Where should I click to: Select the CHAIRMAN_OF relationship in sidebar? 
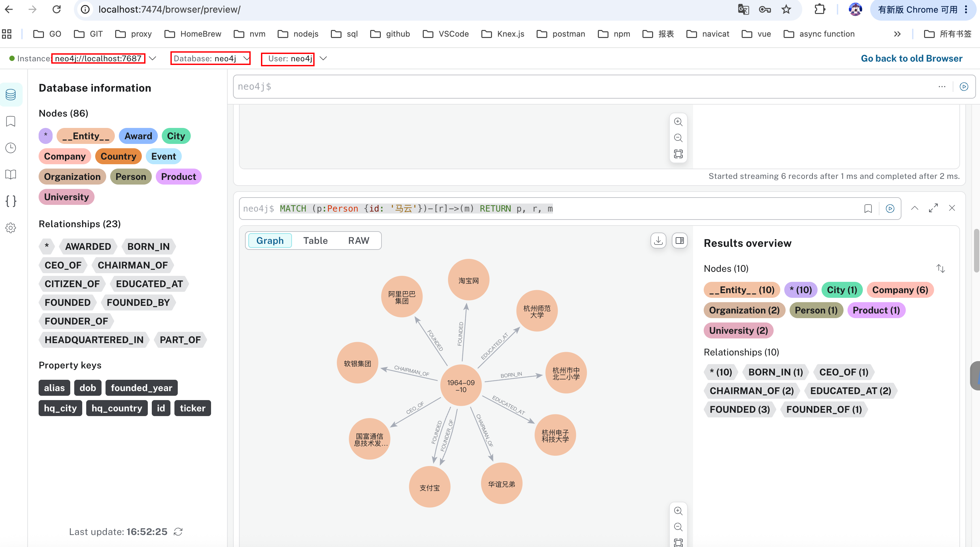tap(132, 266)
